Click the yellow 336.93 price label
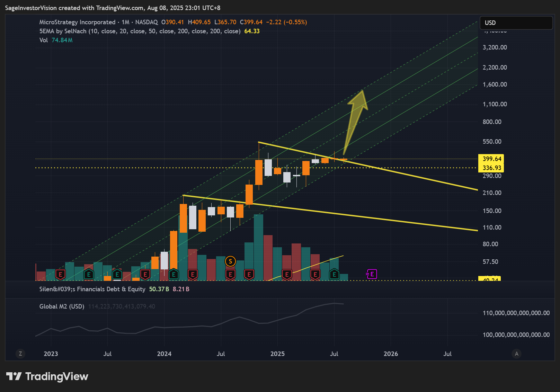The height and width of the screenshot is (392, 560). 491,168
